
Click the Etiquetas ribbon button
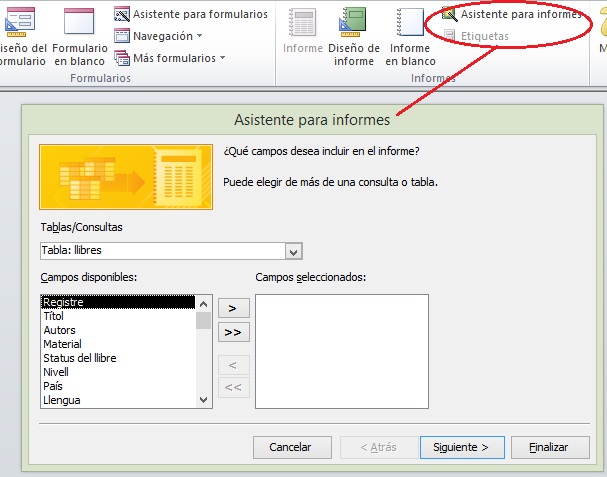[x=476, y=36]
